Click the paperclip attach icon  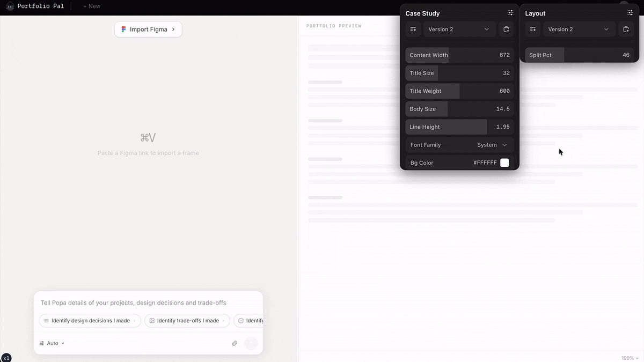tap(235, 343)
